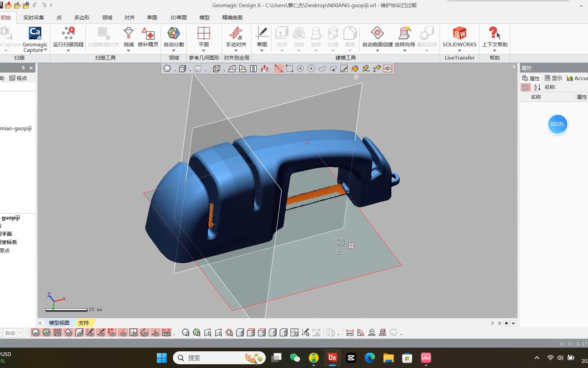588x368 pixels.
Task: Toggle region visibility eye in the bottom toolbar
Action: click(47, 333)
